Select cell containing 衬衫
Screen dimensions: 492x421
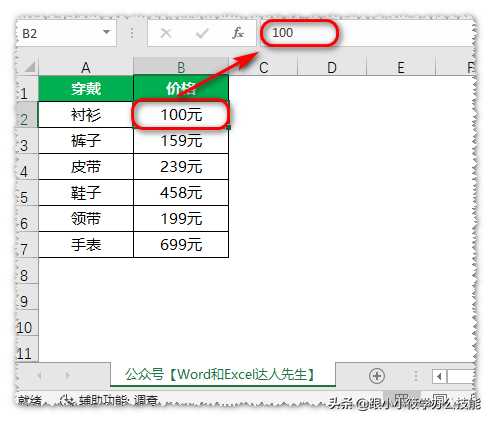click(x=86, y=115)
